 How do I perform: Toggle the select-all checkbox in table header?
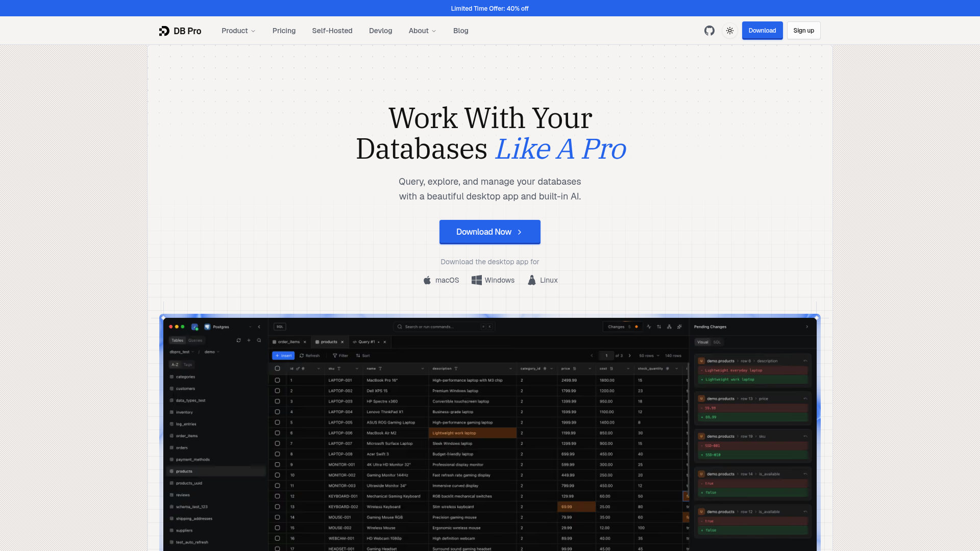pyautogui.click(x=277, y=368)
